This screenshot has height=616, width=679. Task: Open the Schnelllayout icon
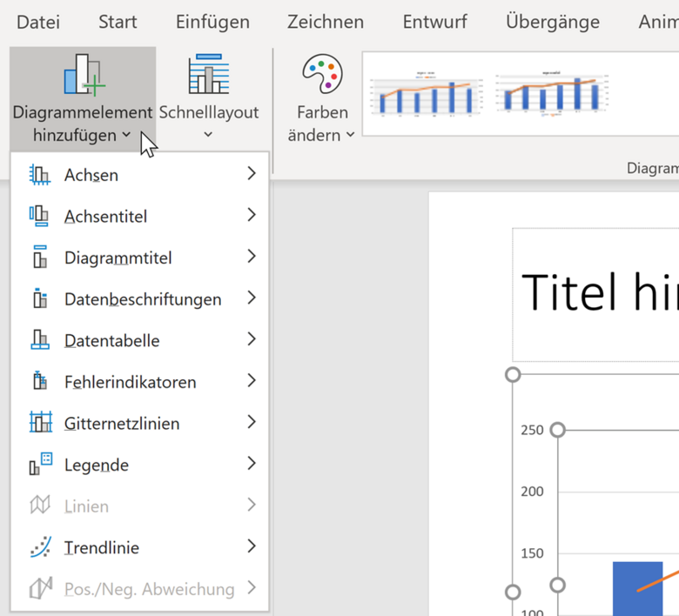[209, 74]
